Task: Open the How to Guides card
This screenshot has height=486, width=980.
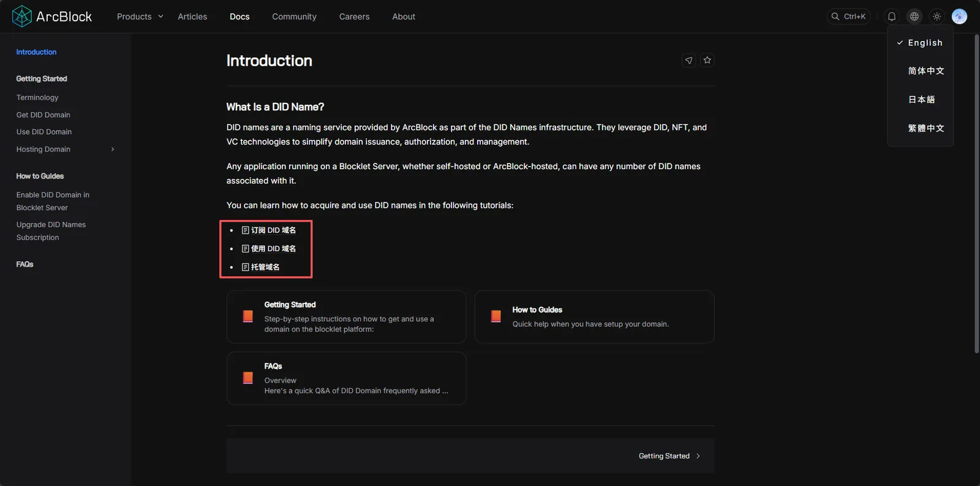Action: click(594, 317)
